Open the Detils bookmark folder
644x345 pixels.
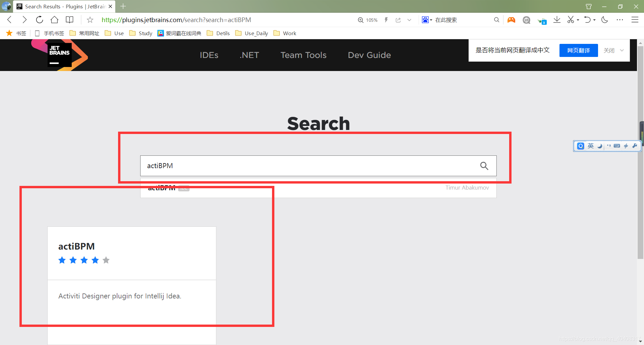[x=218, y=33]
